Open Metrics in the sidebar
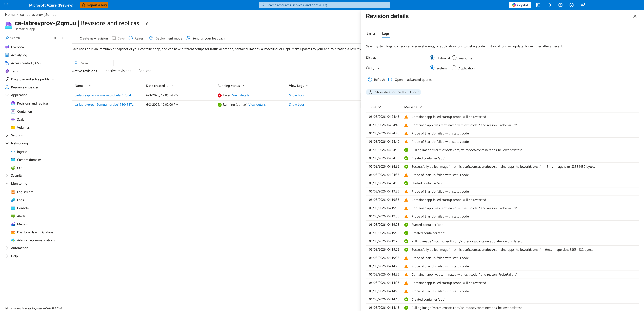The height and width of the screenshot is (311, 644). (x=22, y=224)
